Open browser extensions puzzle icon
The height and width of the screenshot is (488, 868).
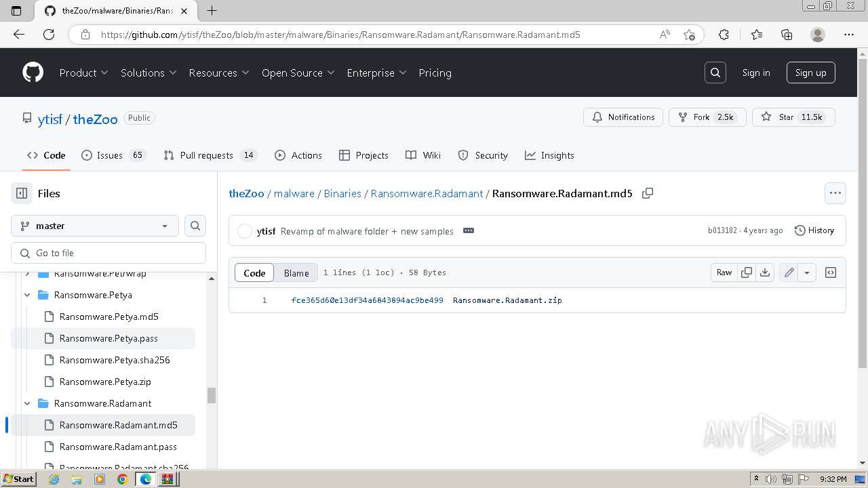coord(724,35)
